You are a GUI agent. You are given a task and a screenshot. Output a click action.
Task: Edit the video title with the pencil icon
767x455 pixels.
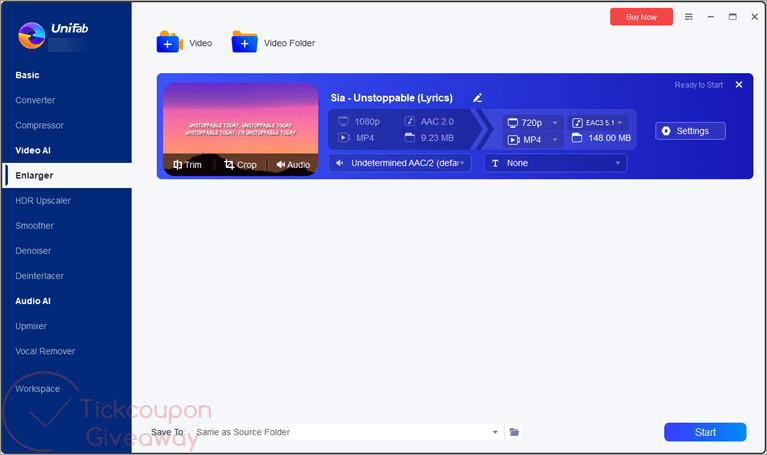pyautogui.click(x=477, y=98)
